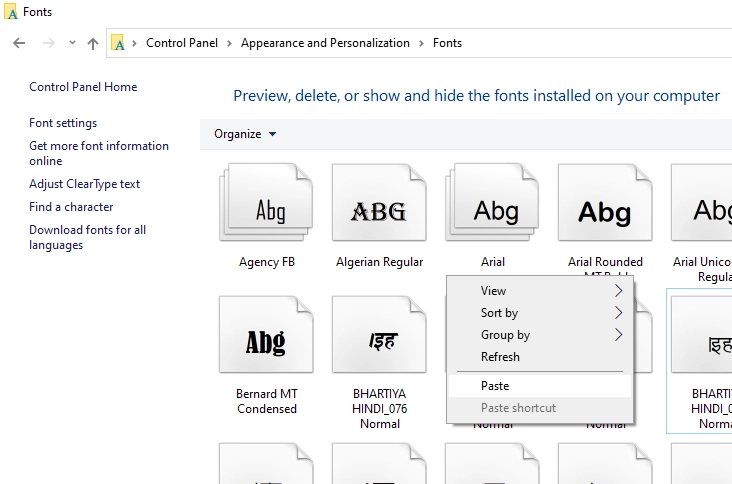The height and width of the screenshot is (484, 732).
Task: Select the Arial Unicode Regular font icon
Action: 701,202
